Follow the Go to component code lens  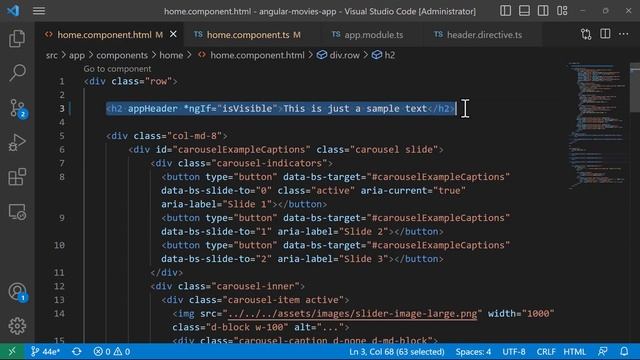click(117, 69)
